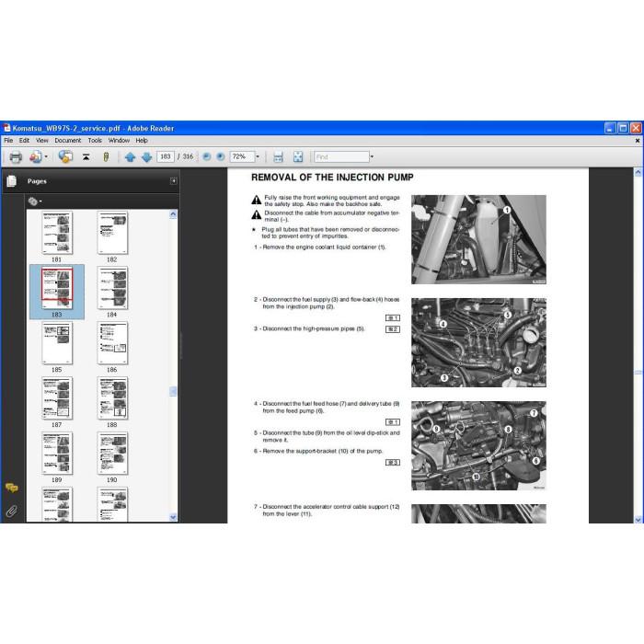Screen dimensions: 644x644
Task: Select page 181 thumbnail
Action: pos(57,233)
